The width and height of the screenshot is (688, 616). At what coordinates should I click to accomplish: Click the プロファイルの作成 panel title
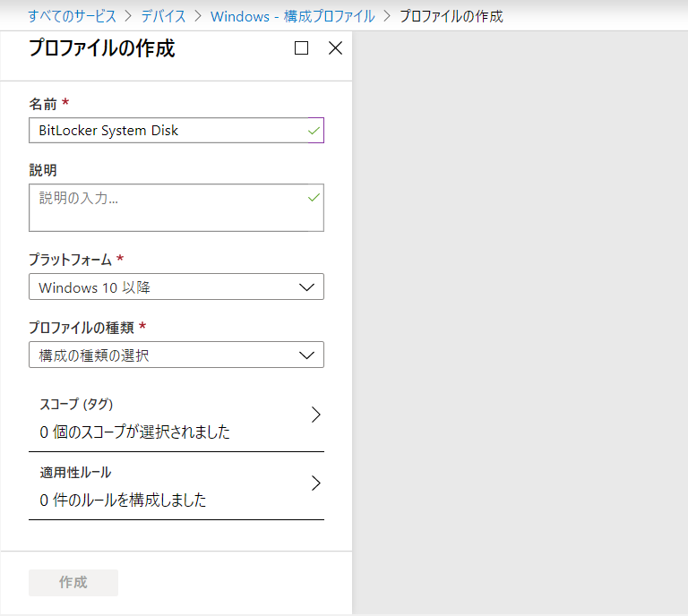(x=102, y=47)
